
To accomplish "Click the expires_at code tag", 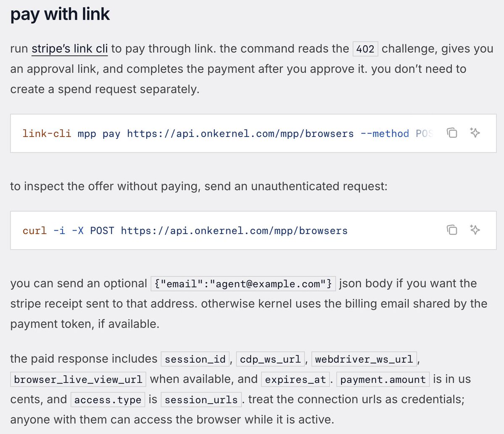I will click(296, 379).
